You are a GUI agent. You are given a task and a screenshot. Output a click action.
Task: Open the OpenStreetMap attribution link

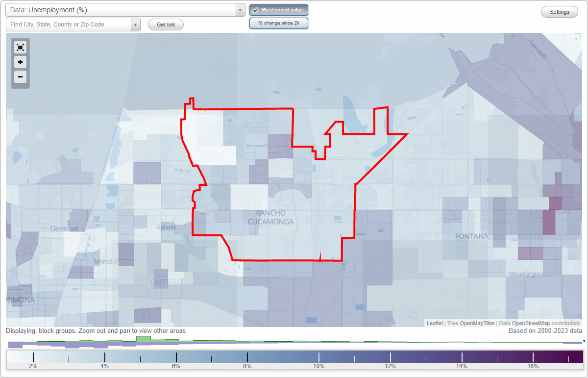532,323
